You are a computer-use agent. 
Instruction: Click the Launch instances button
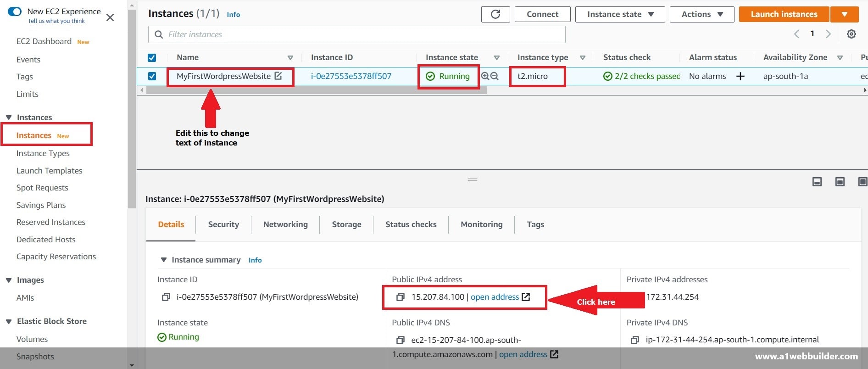(784, 14)
